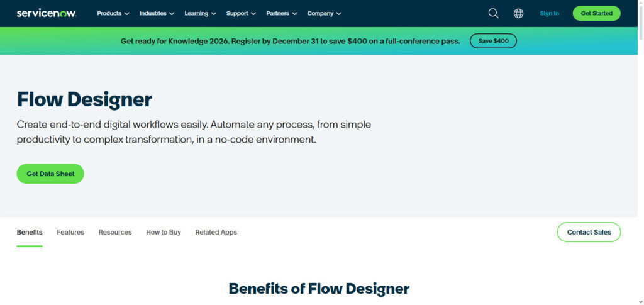This screenshot has width=644, height=305.
Task: Click the Get Data Sheet button
Action: tap(50, 174)
